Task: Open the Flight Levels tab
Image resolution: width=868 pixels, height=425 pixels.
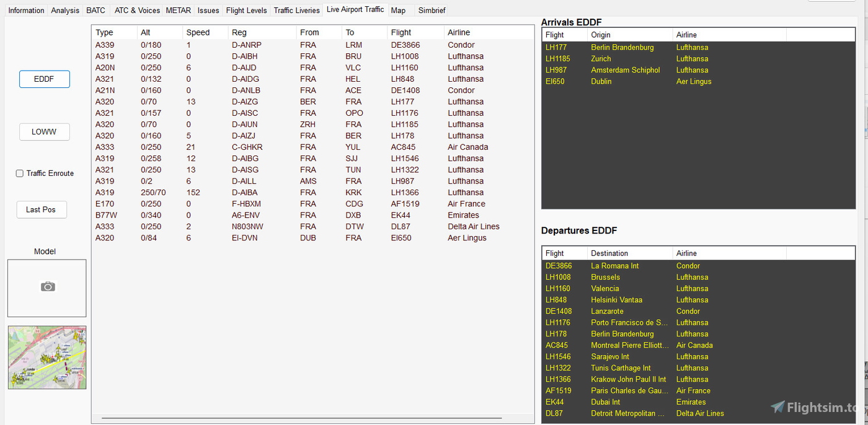Action: coord(246,10)
